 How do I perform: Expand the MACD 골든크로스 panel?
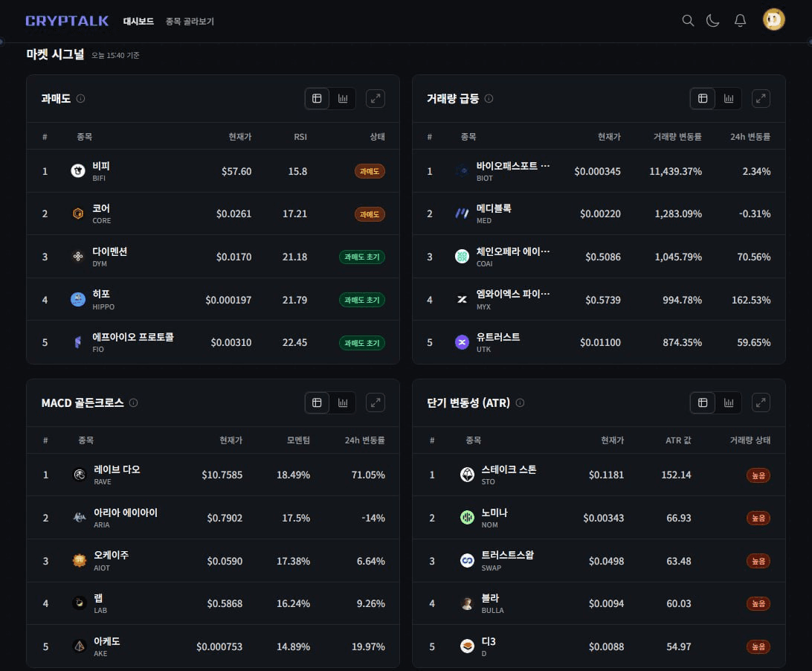pyautogui.click(x=376, y=402)
